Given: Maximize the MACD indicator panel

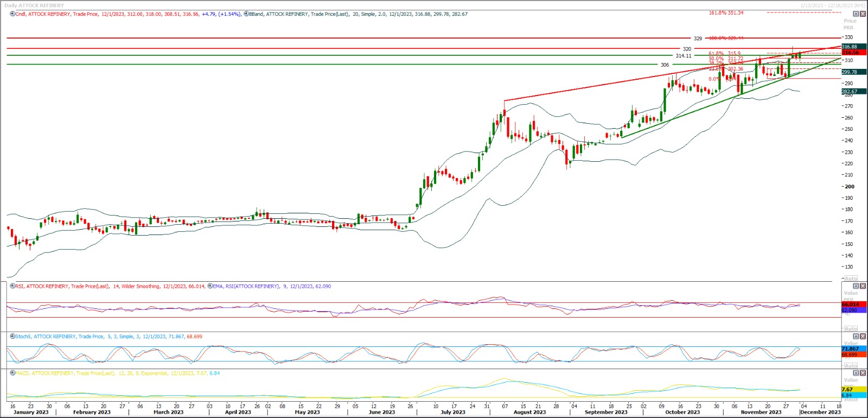Looking at the screenshot, I should coord(857,373).
